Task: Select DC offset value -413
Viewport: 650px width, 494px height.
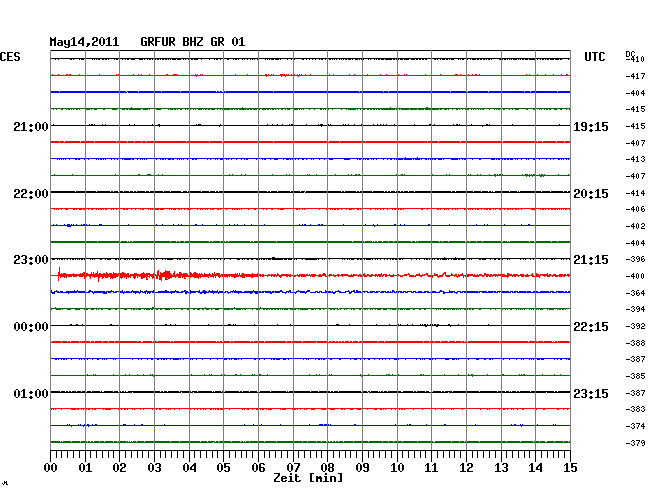Action: [x=635, y=159]
